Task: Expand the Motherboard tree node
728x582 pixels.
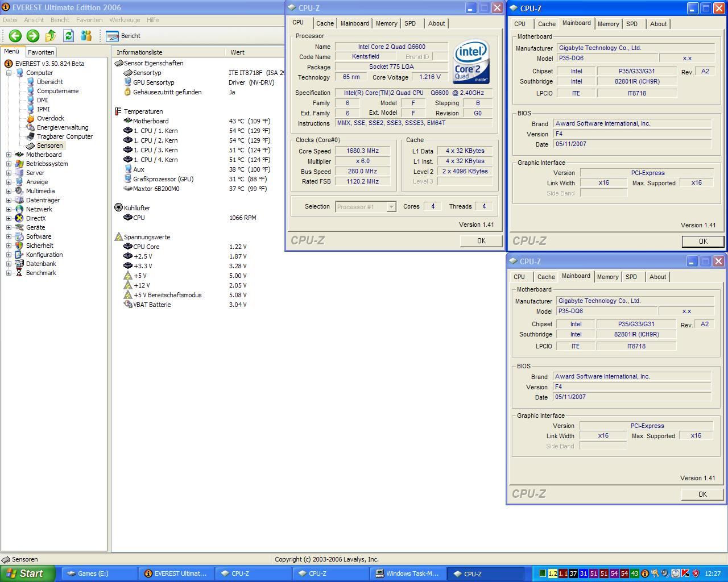Action: tap(9, 155)
